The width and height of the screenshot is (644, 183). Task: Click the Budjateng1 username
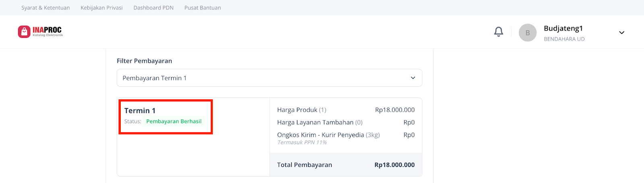point(563,28)
